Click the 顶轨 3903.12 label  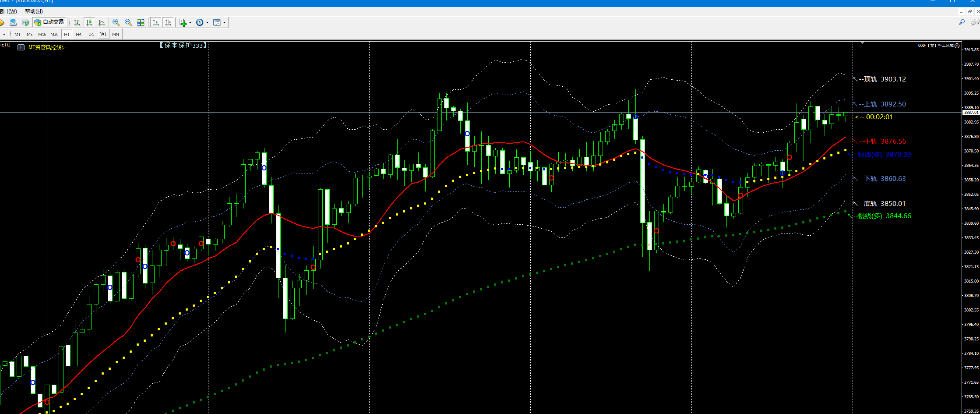(x=882, y=79)
